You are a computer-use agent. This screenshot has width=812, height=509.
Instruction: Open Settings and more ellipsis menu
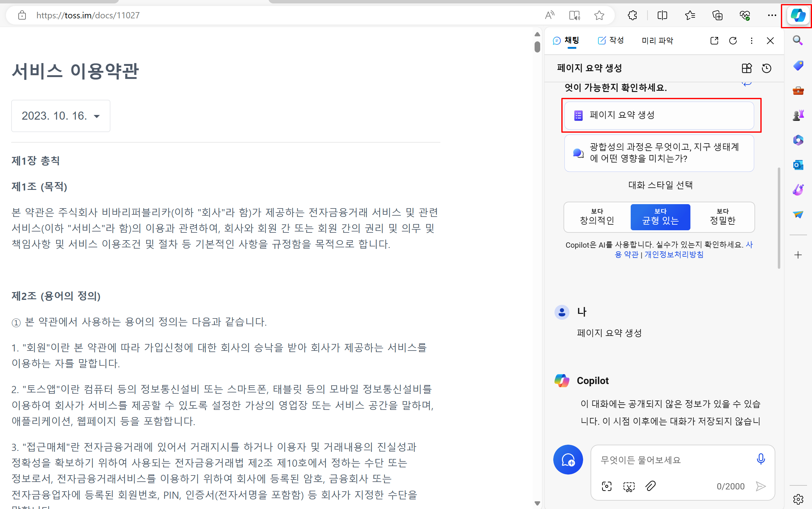coord(772,15)
